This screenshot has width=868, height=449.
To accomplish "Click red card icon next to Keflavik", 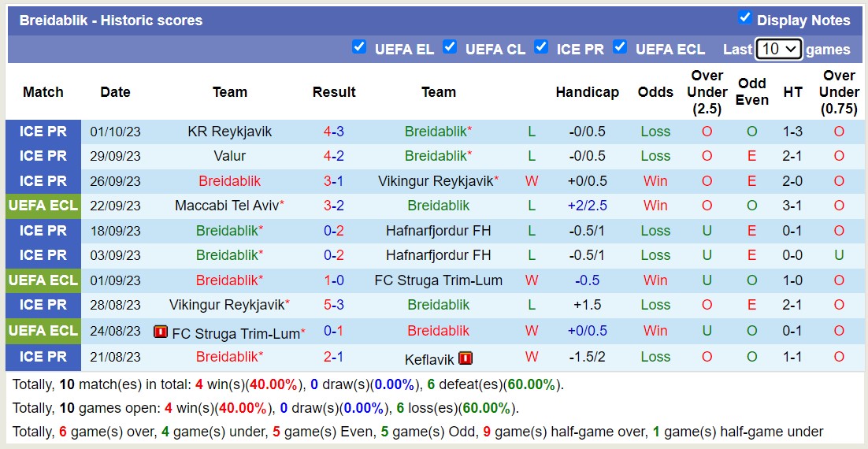I will 466,358.
